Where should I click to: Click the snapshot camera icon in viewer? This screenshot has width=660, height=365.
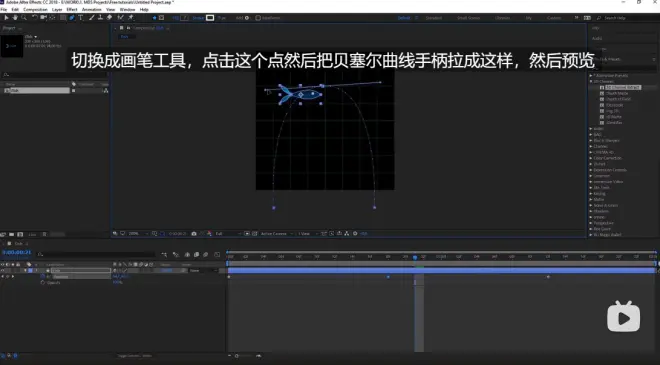tap(194, 234)
